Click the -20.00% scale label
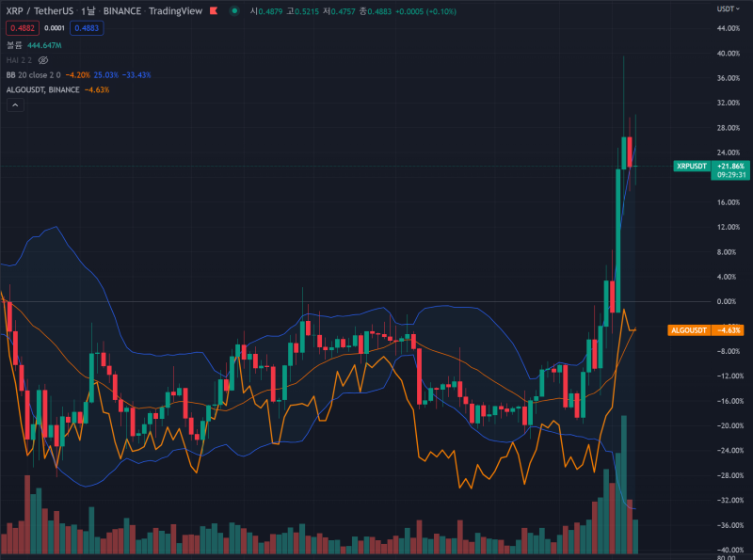The width and height of the screenshot is (753, 560). [730, 425]
